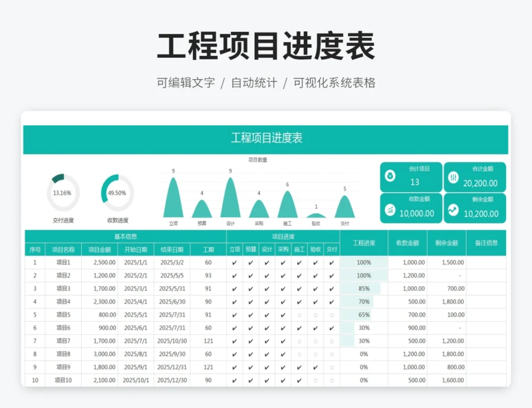The height and width of the screenshot is (408, 532).
Task: Click the 剩余金额 value 10,200.00
Action: (481, 214)
